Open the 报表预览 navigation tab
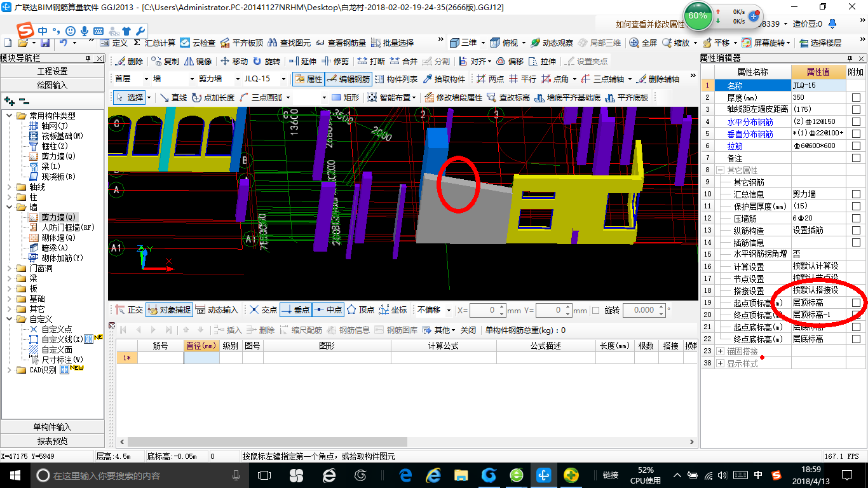 point(52,441)
